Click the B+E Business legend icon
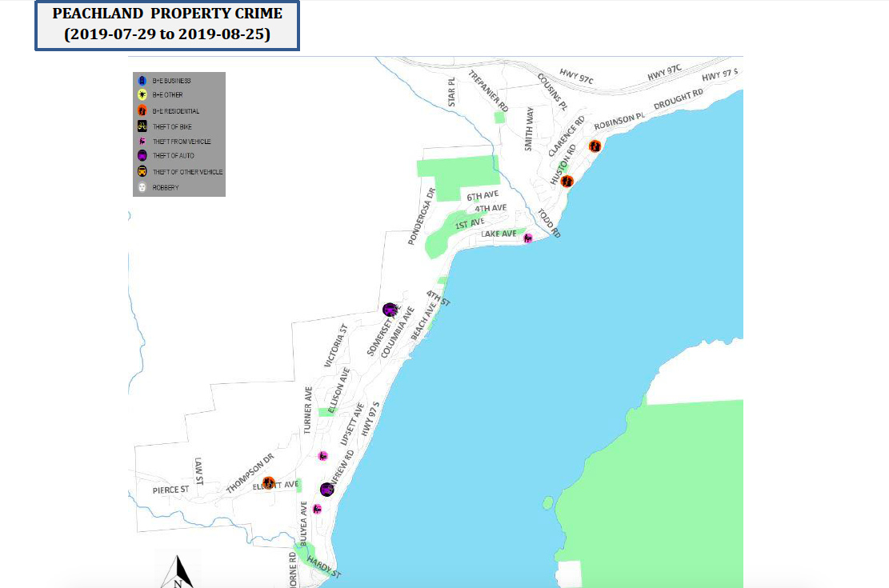Screen dimensions: 889x588 click(142, 81)
